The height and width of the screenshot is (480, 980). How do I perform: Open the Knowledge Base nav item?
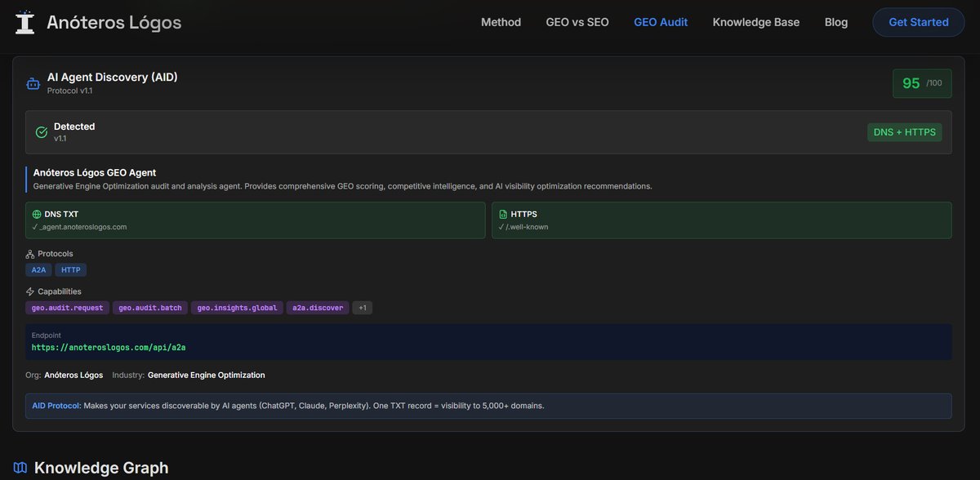click(x=756, y=22)
